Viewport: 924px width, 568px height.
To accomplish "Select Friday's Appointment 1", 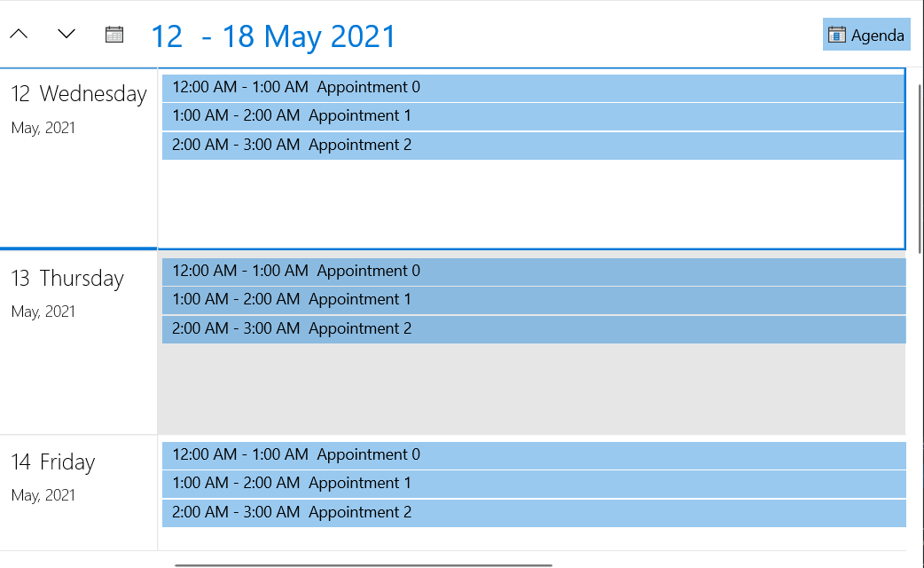I will (532, 484).
